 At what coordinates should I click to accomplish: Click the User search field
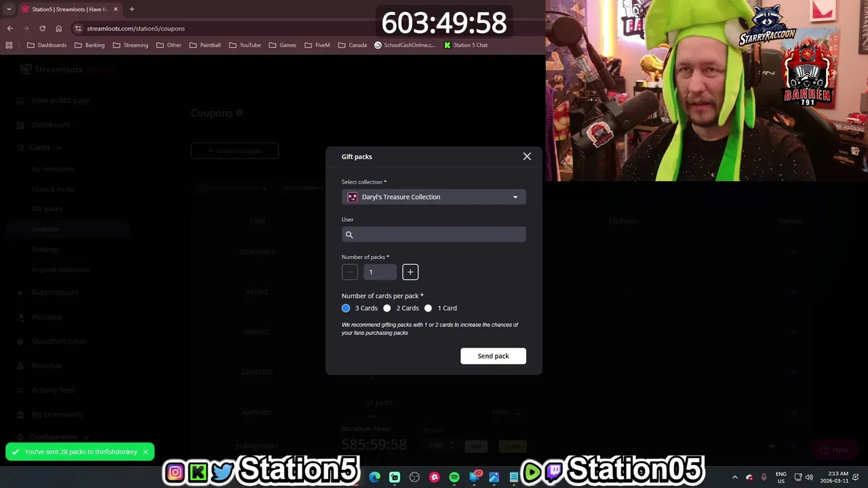coord(434,235)
